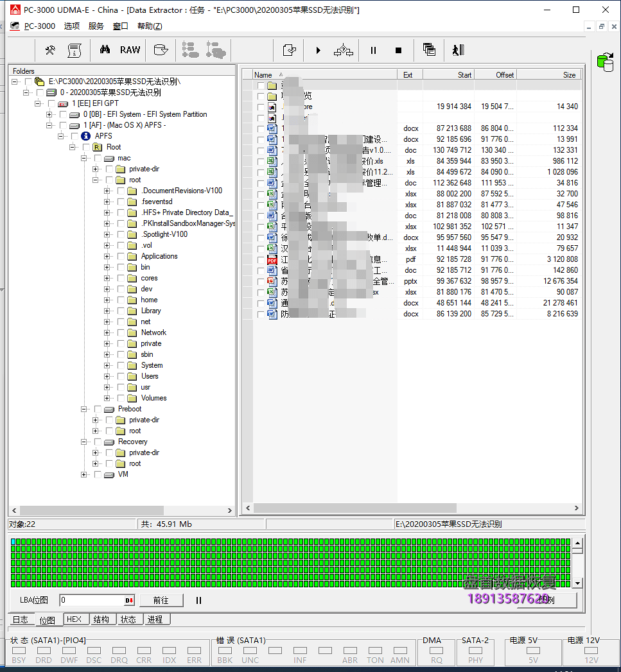Viewport: 621px width, 672px height.
Task: Click the PC-3000 menu logo icon
Action: [x=15, y=26]
